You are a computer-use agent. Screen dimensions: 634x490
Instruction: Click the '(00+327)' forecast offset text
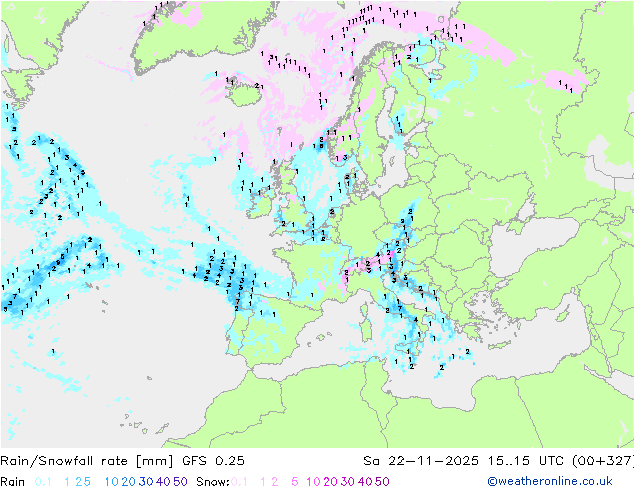[603, 461]
